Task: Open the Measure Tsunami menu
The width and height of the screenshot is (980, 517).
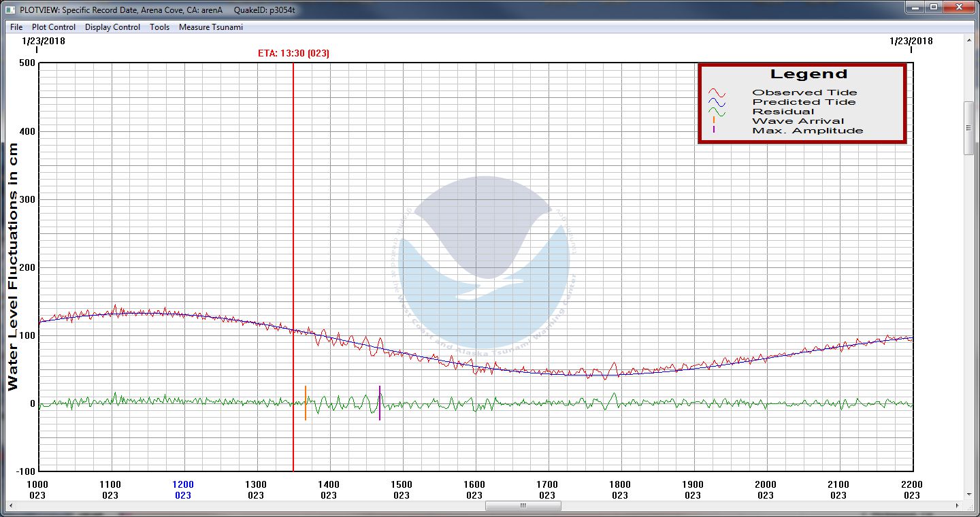Action: pyautogui.click(x=210, y=27)
